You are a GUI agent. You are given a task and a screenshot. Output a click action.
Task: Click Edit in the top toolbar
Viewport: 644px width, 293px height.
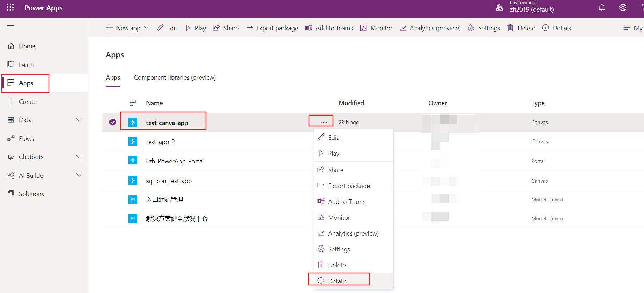tap(167, 28)
